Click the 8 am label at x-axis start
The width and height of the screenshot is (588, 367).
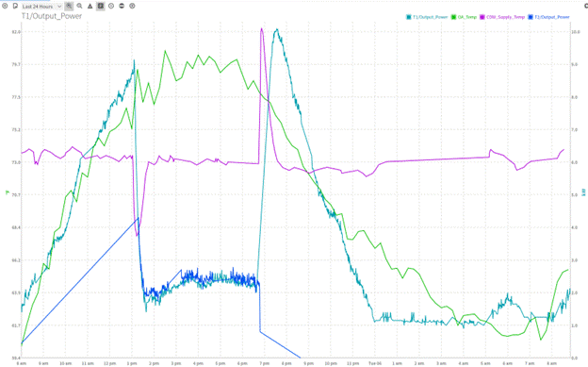[x=22, y=363]
